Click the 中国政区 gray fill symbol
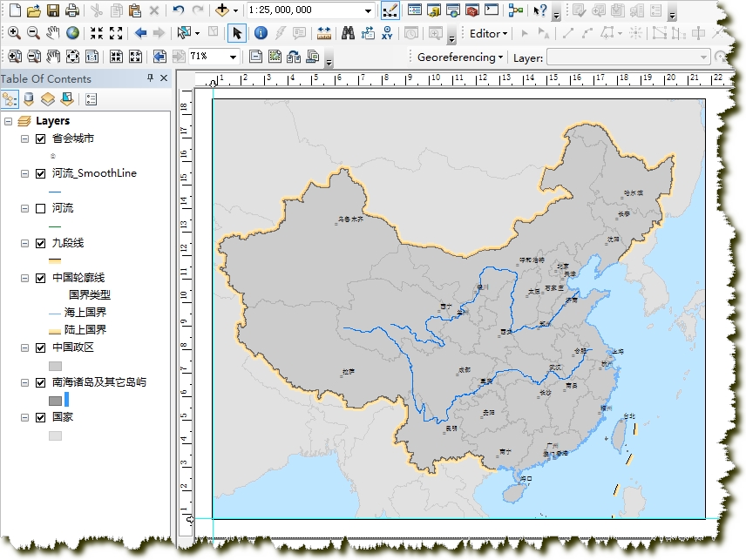The width and height of the screenshot is (746, 560). pos(55,366)
